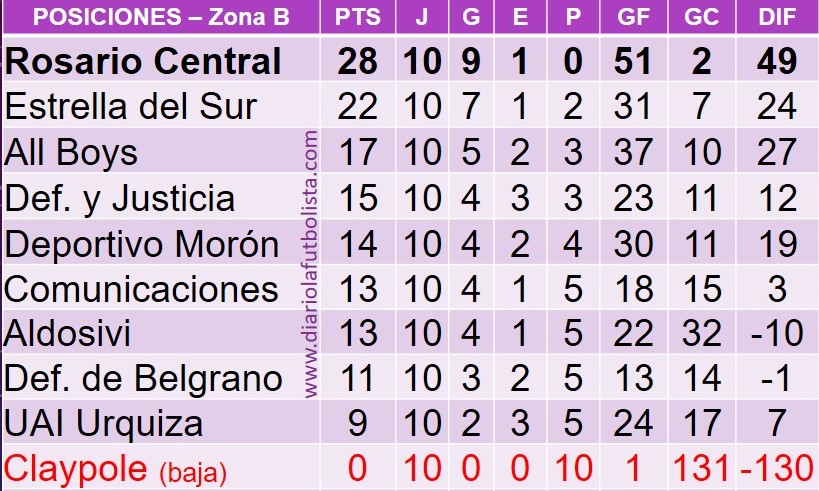Click the POSICIONES – Zona B header
This screenshot has height=491, width=819.
[161, 17]
